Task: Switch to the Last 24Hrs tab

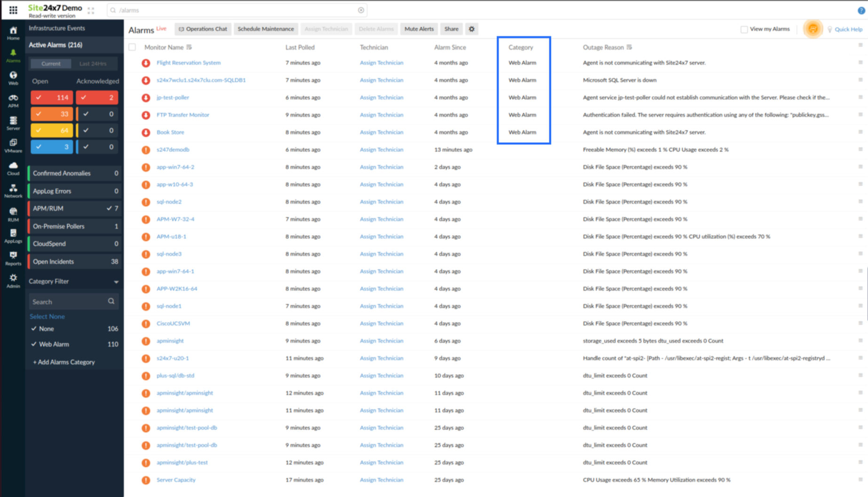Action: [93, 63]
